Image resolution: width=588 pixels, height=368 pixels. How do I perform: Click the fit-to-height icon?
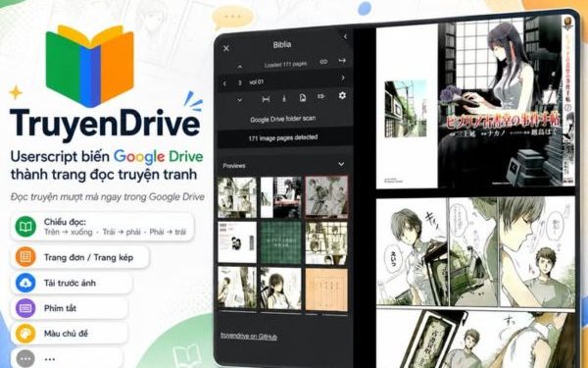(284, 99)
